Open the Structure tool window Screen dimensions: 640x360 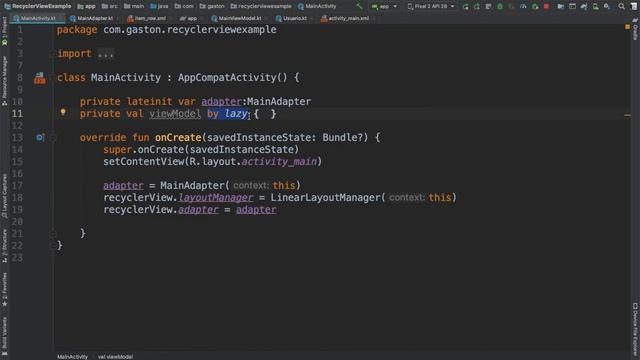[4, 246]
